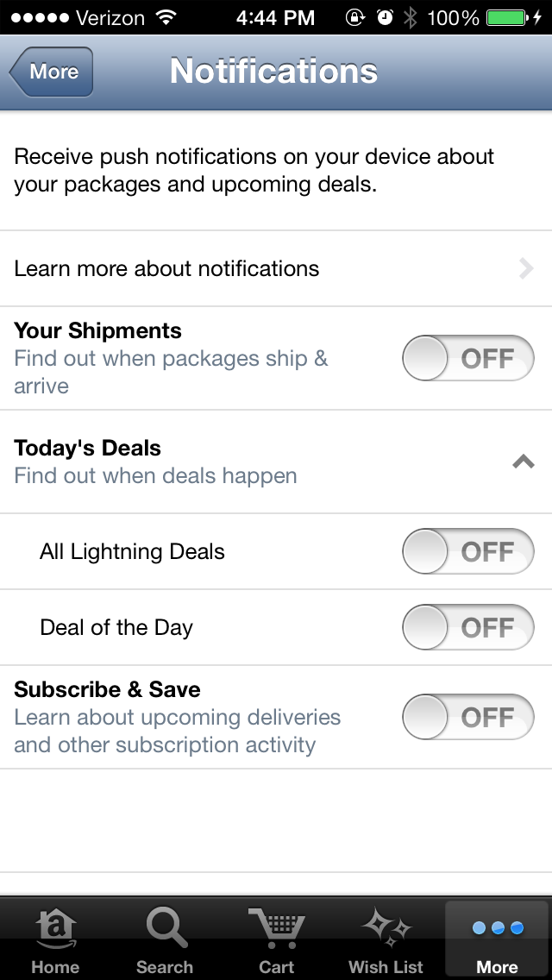Enable the Subscribe & Save toggle
The image size is (552, 980).
467,717
